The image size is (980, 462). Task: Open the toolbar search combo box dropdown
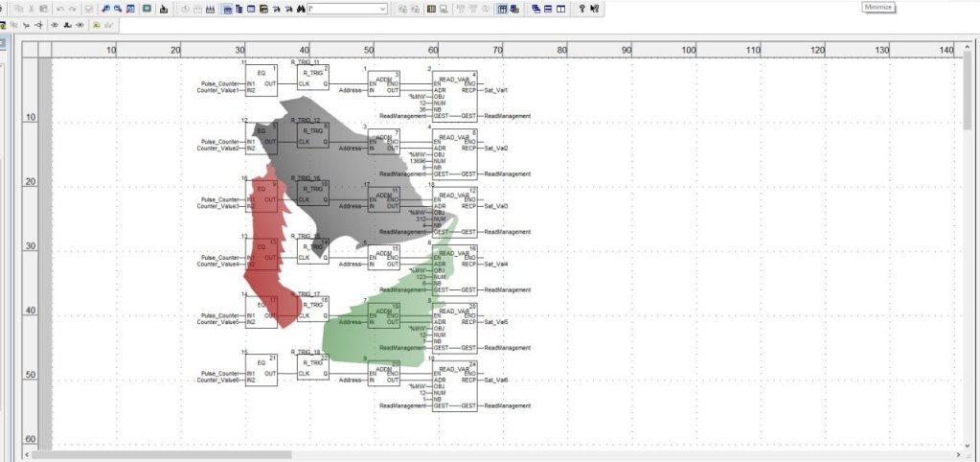382,9
